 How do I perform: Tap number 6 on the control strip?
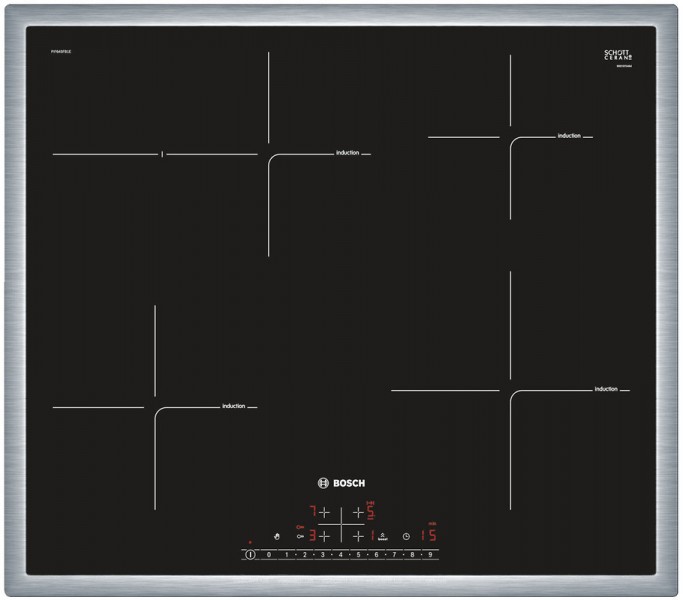pos(376,555)
